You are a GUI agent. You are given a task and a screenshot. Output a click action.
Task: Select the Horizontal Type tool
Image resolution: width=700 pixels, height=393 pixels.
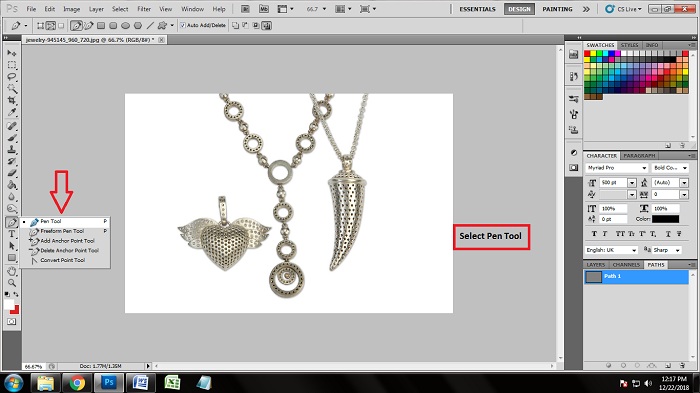pyautogui.click(x=12, y=234)
